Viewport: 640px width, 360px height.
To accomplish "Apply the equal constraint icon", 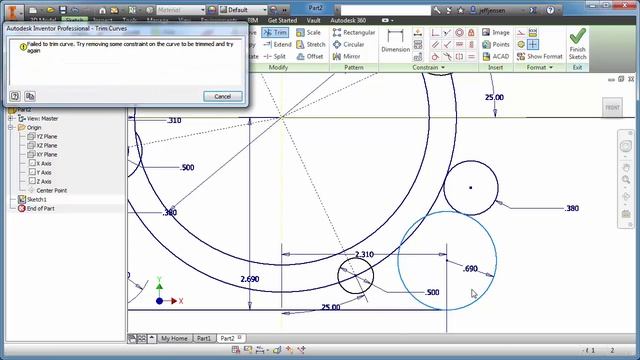I will [471, 56].
